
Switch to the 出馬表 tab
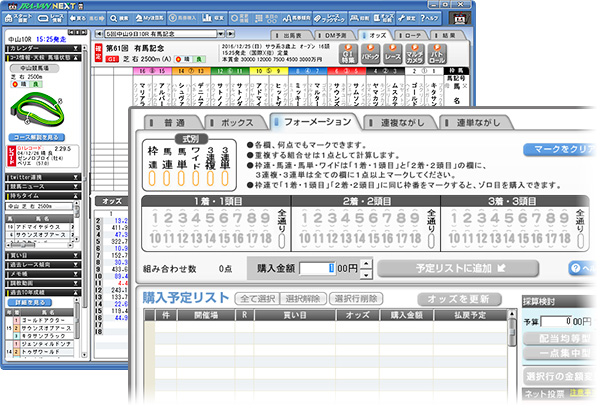click(292, 36)
